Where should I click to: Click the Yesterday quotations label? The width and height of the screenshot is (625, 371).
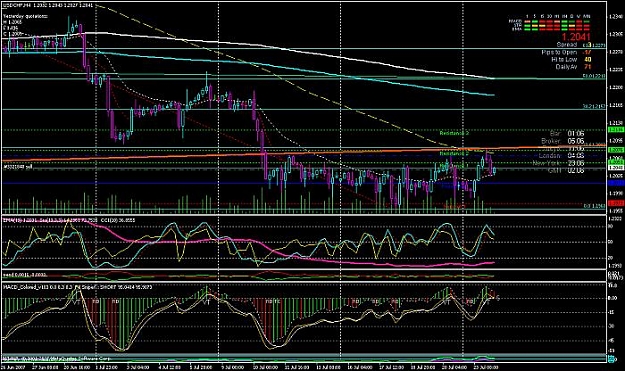[26, 16]
